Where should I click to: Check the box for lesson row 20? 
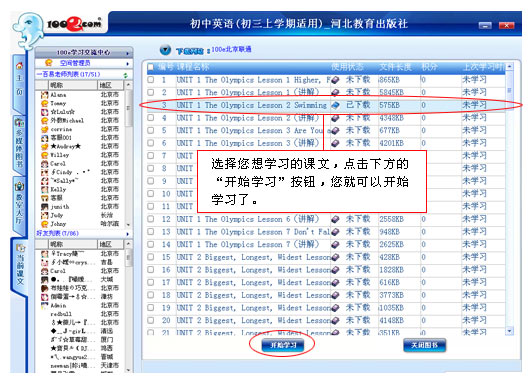tap(151, 320)
